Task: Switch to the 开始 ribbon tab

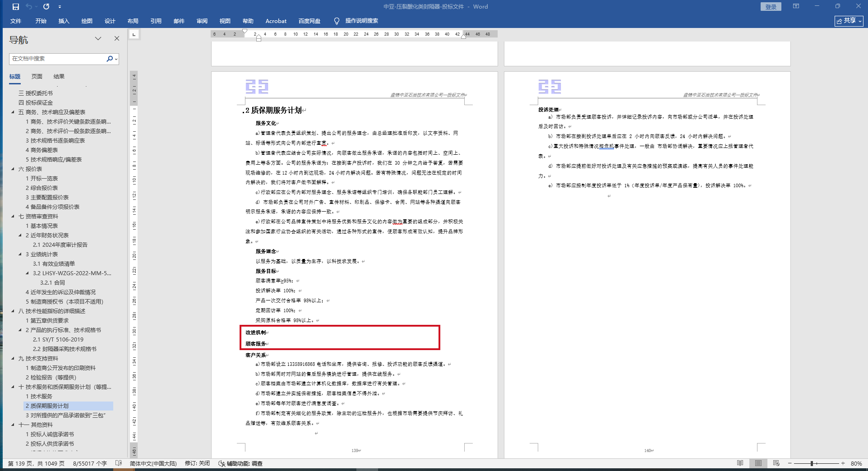Action: (x=41, y=21)
